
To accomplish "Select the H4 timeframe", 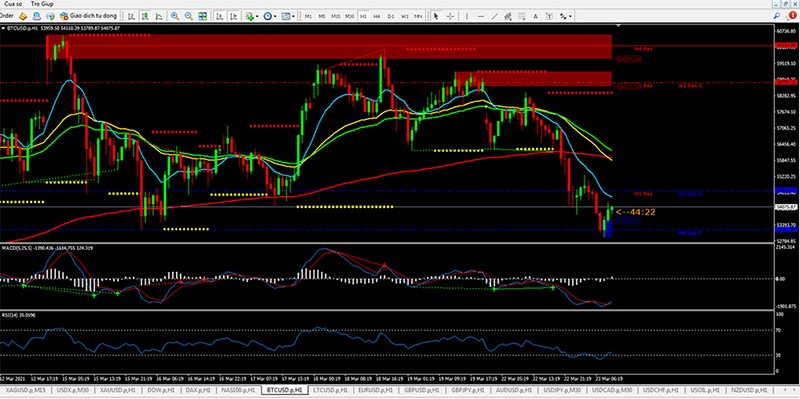I will (377, 16).
